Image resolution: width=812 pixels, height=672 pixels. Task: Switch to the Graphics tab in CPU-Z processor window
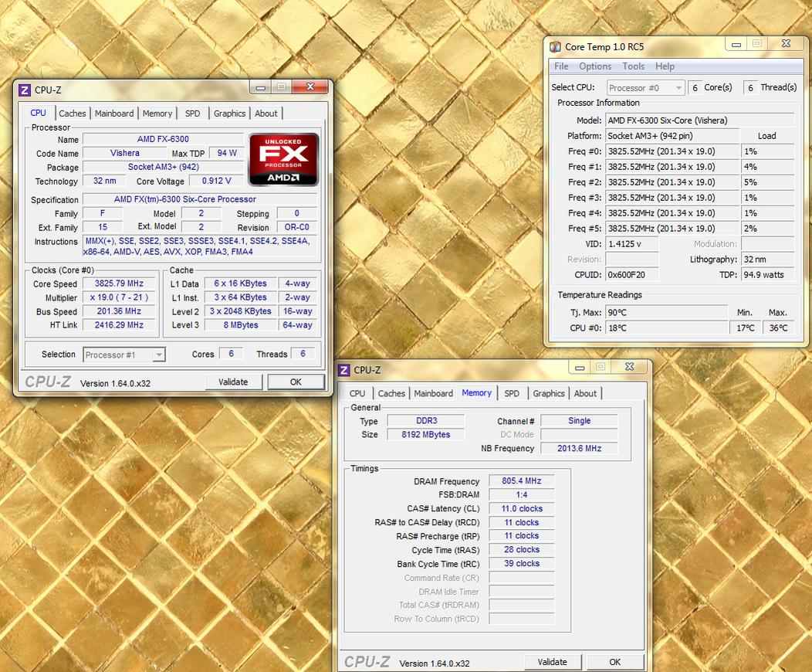(229, 114)
